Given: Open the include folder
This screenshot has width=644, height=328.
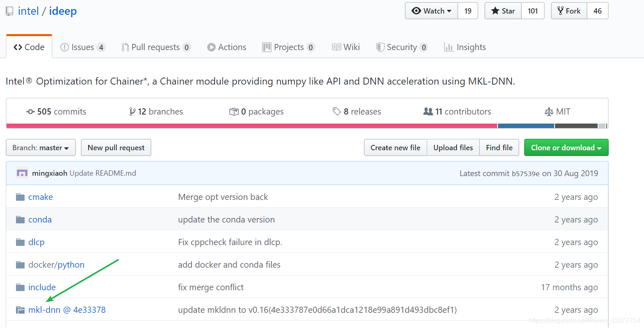Looking at the screenshot, I should point(42,287).
